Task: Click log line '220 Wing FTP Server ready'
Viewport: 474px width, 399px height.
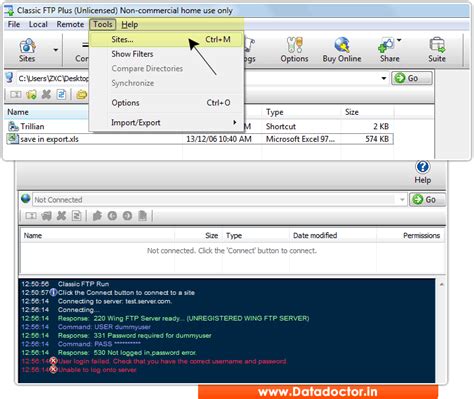Action: pos(183,318)
